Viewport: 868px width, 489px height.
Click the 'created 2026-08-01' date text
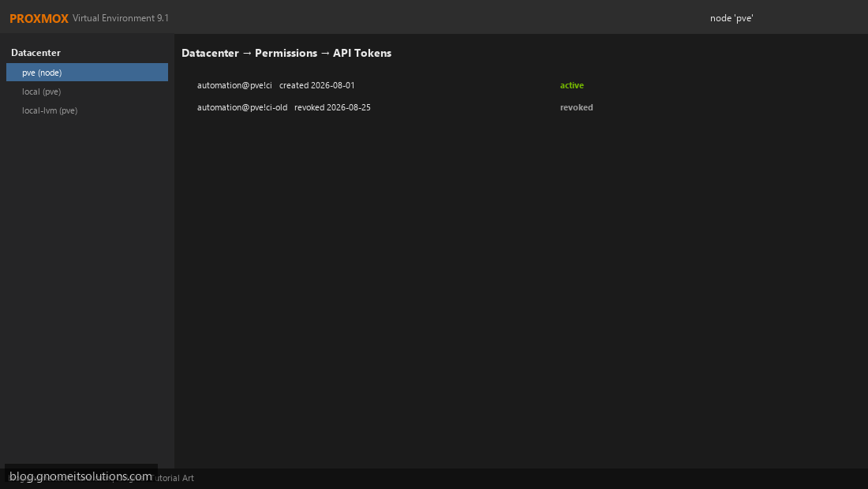point(316,85)
